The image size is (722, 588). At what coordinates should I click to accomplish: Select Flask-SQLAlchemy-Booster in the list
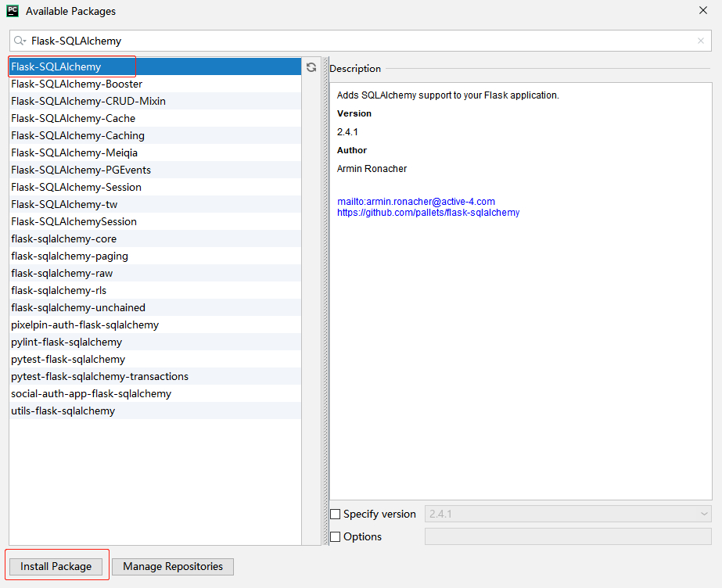click(x=155, y=84)
